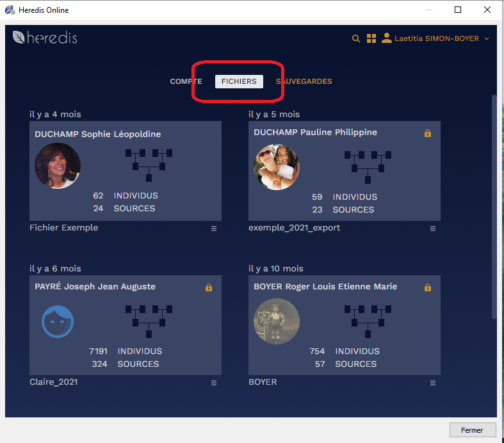Open menu for exemple_2021_export file
504x443 pixels.
click(433, 229)
